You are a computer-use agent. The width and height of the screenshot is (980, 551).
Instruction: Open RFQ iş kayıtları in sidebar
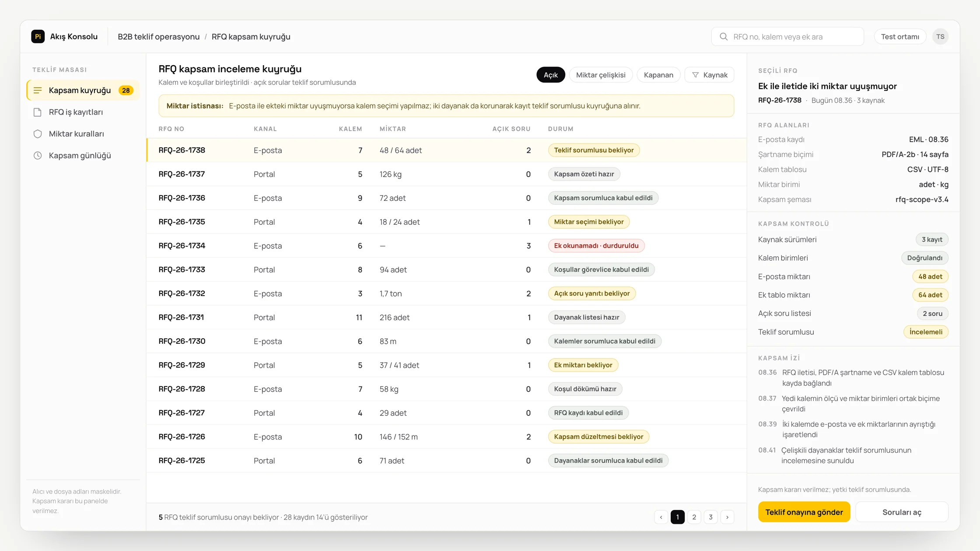(x=83, y=112)
